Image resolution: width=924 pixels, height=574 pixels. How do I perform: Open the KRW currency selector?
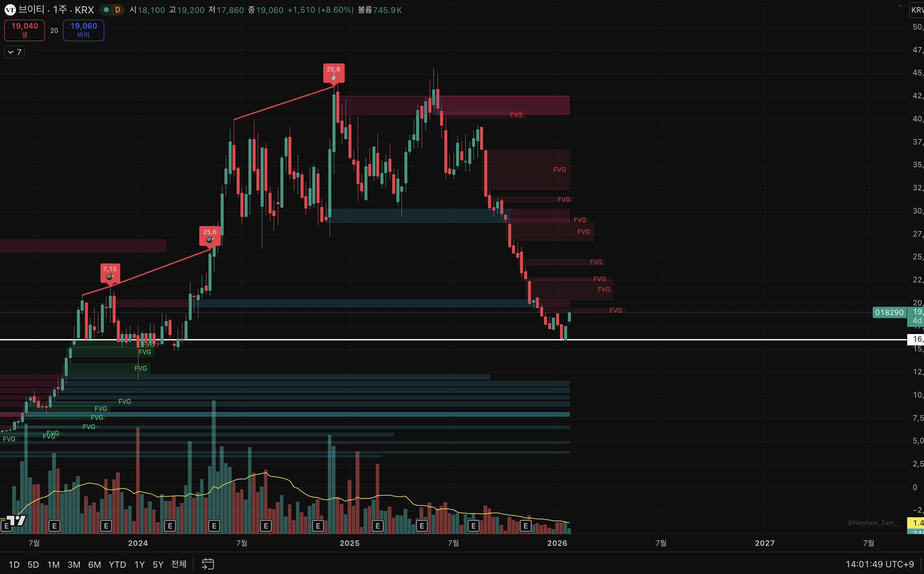point(917,10)
